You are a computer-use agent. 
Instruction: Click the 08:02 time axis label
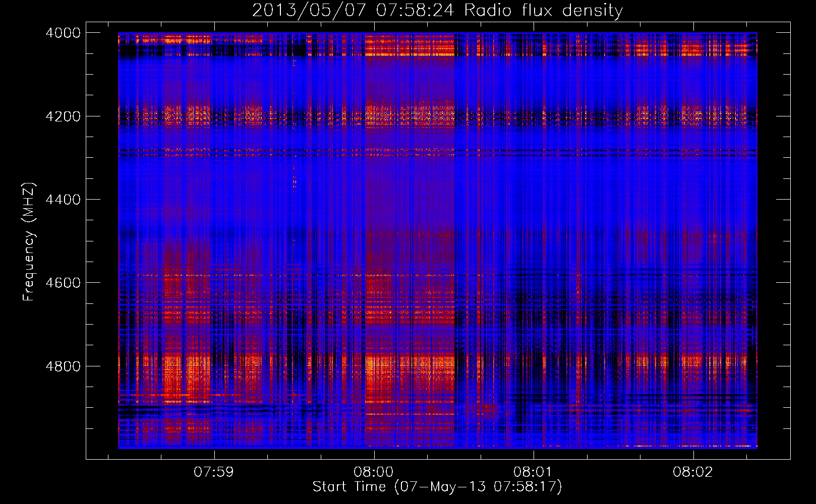point(693,472)
